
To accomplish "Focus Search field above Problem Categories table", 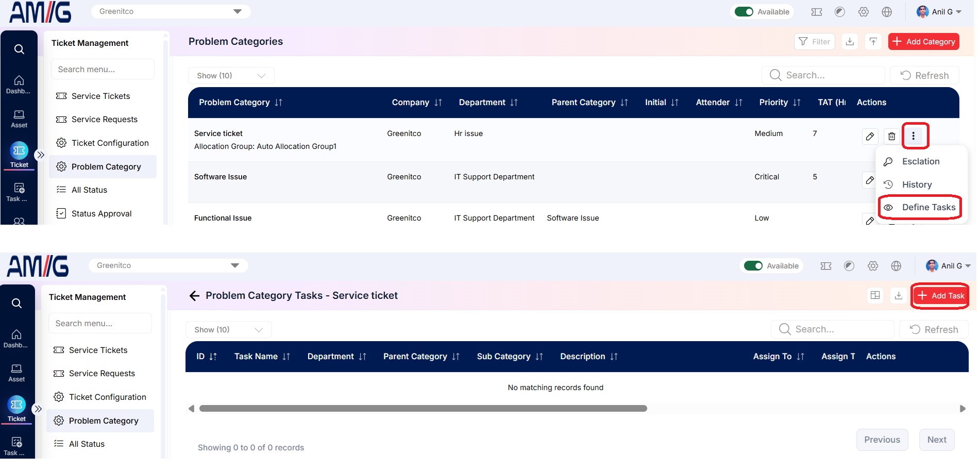I will [x=823, y=75].
